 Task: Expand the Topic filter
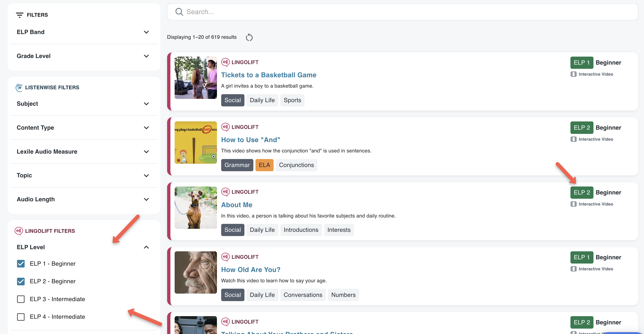click(x=84, y=175)
